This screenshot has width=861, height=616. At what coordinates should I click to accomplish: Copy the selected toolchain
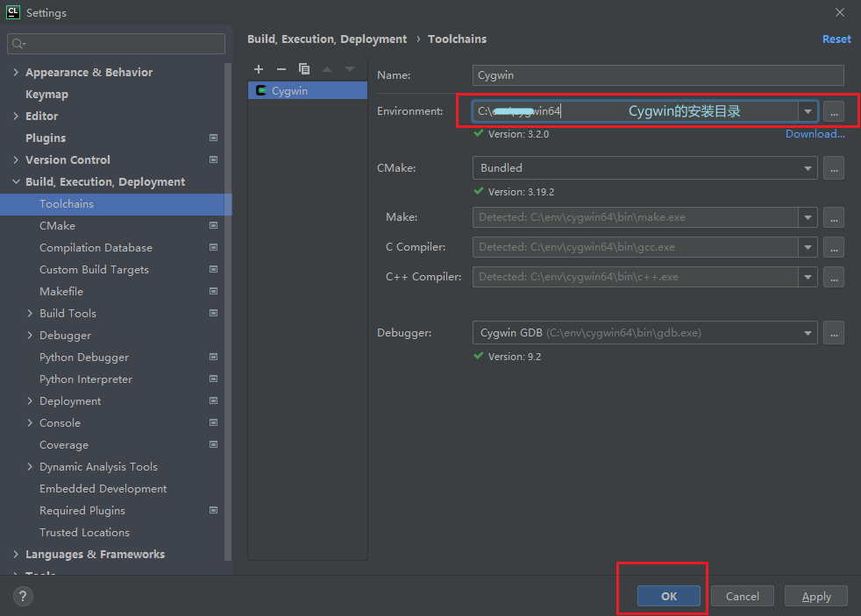tap(303, 69)
